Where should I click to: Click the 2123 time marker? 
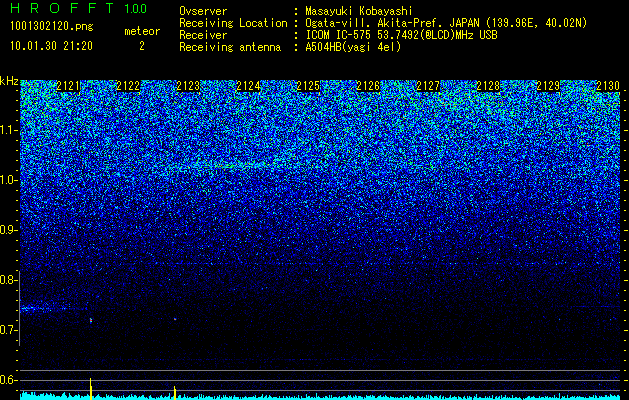click(x=188, y=86)
